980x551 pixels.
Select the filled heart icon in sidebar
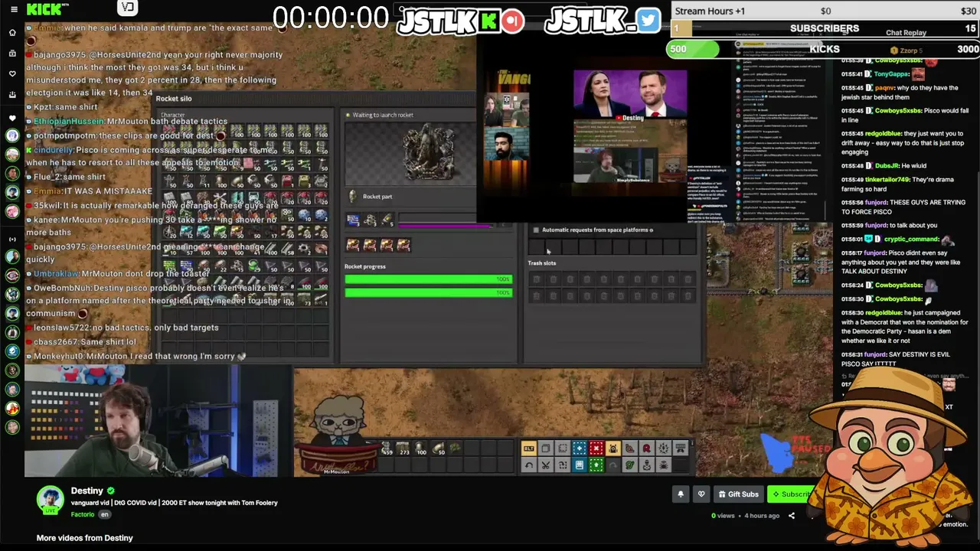tap(12, 118)
